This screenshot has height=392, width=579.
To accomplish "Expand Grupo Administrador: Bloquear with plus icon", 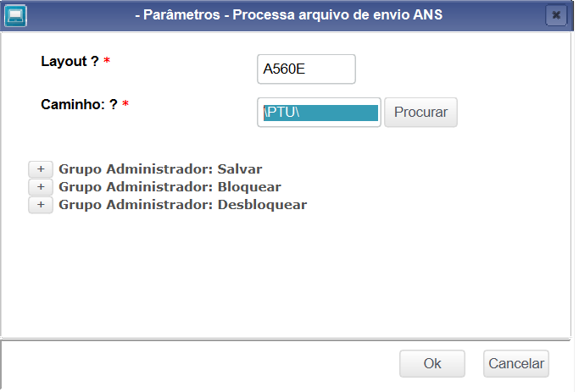I will tap(41, 186).
